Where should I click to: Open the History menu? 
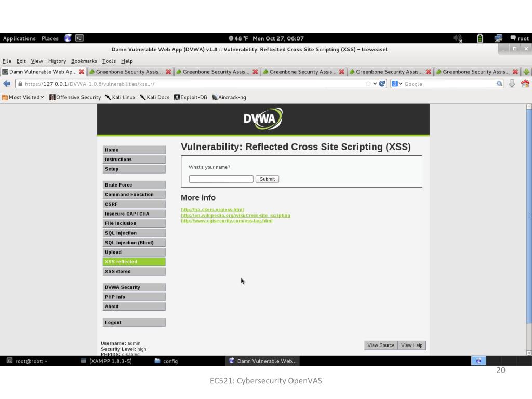click(57, 61)
